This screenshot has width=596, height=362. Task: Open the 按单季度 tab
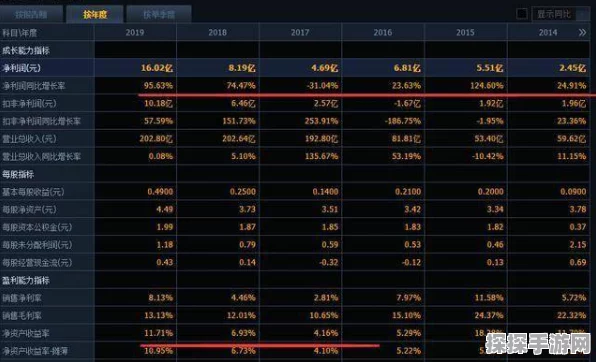point(159,14)
